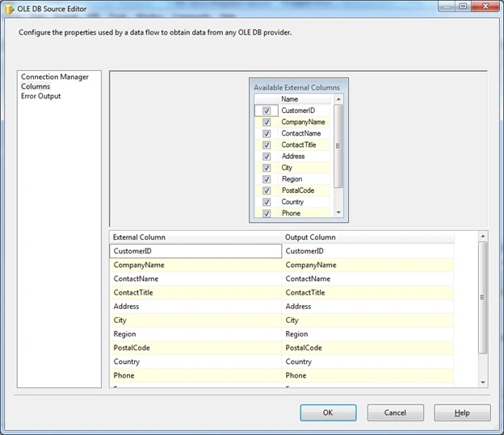The height and width of the screenshot is (435, 504).
Task: Click scroll-up arrow in Available External Columns list
Action: 338,99
